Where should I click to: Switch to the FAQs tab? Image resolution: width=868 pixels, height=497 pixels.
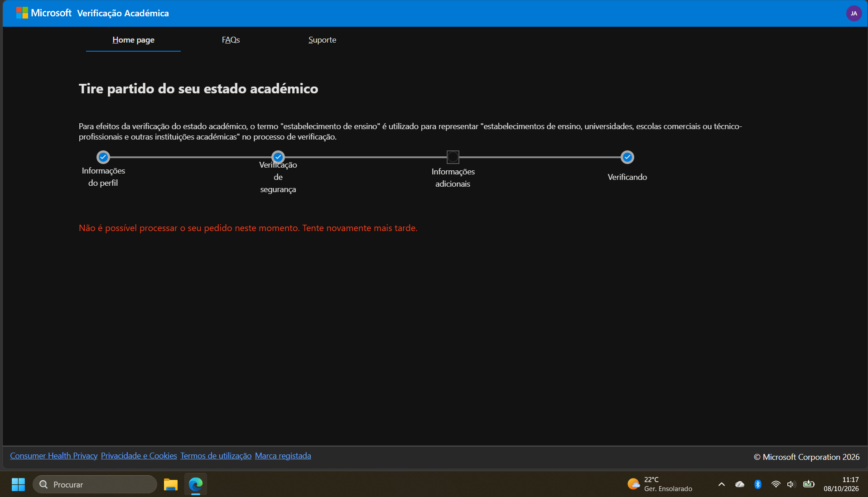coord(231,40)
